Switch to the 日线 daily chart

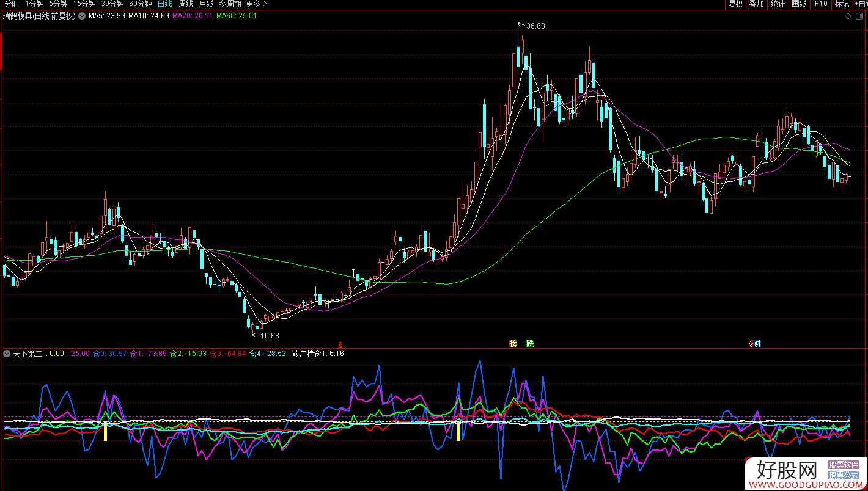[x=165, y=4]
